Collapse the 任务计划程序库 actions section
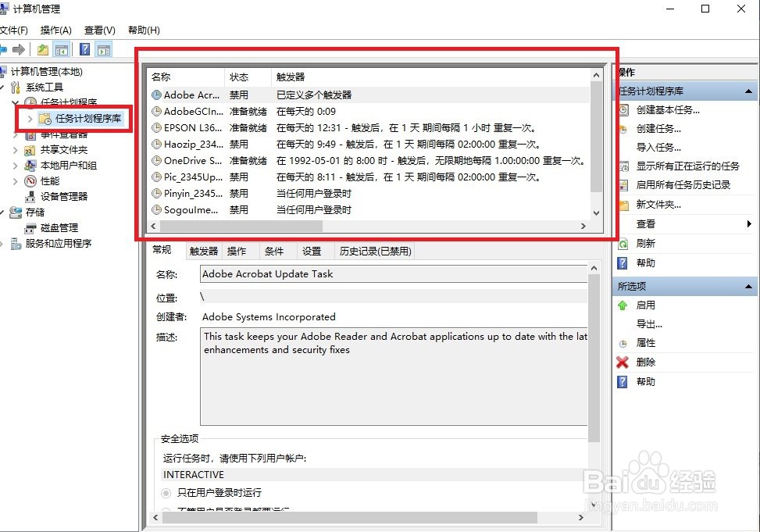Viewport: 760px width, 532px height. pyautogui.click(x=749, y=91)
